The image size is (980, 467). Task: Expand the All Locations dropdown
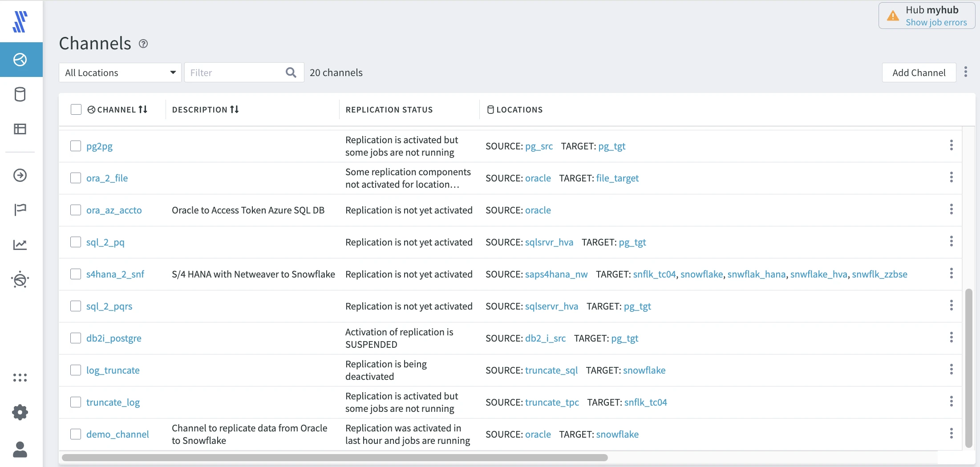coord(120,72)
